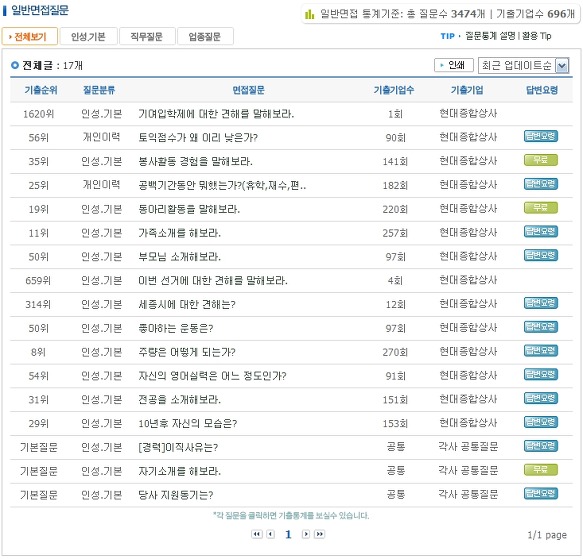Open question [경력]이직사유는?
Screen dimensions: 583x559
(x=178, y=447)
